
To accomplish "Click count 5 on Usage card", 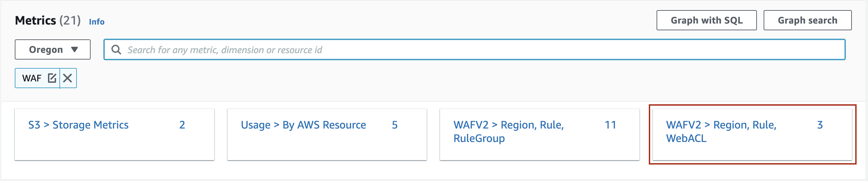I will point(395,125).
